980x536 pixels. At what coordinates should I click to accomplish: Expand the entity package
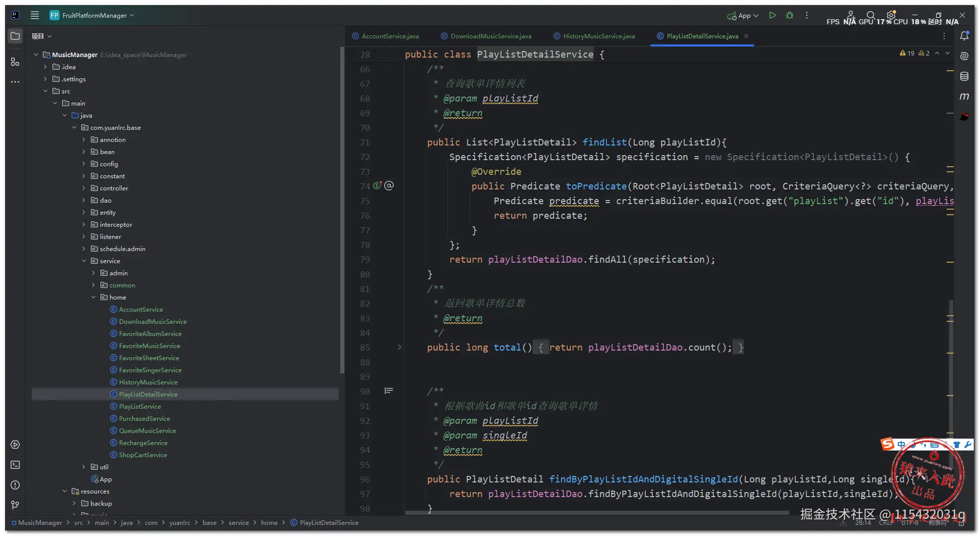coord(84,212)
